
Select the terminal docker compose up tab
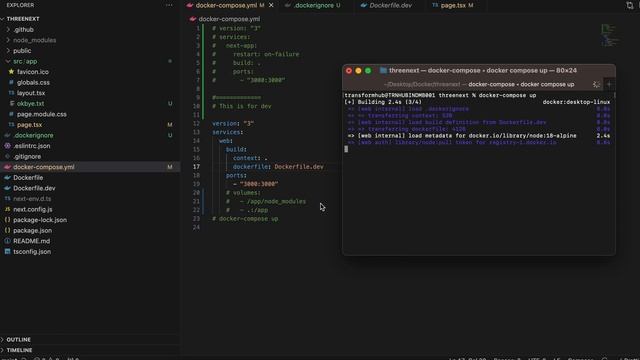point(479,84)
